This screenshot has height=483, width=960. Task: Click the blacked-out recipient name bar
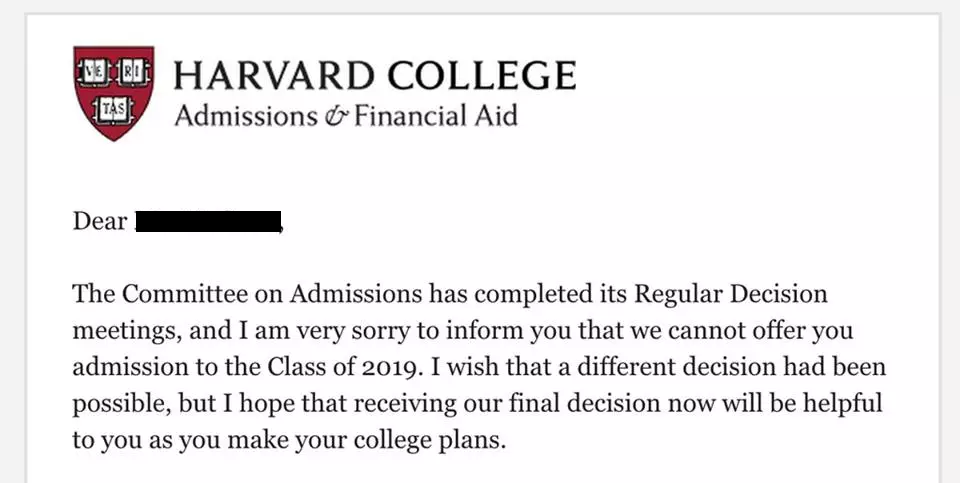click(208, 221)
